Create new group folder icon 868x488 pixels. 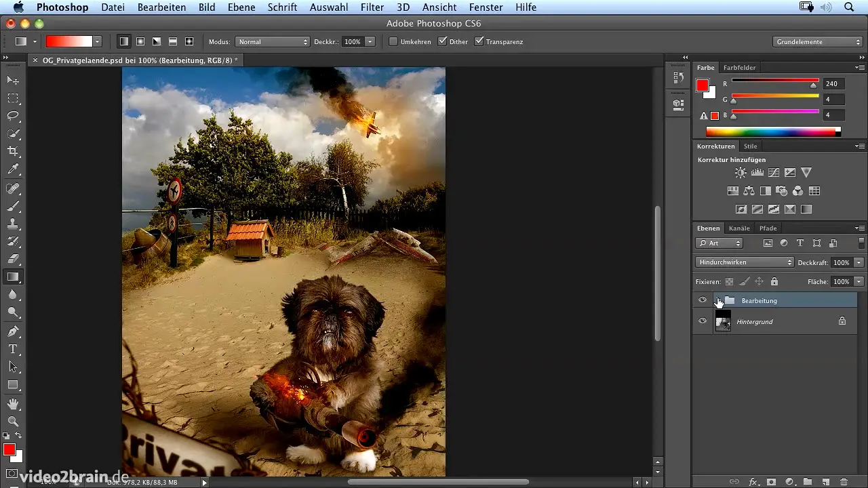808,482
